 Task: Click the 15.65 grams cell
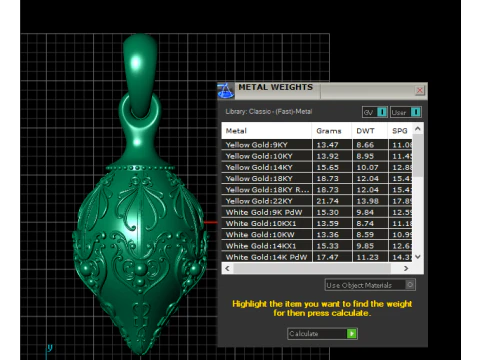click(x=332, y=167)
